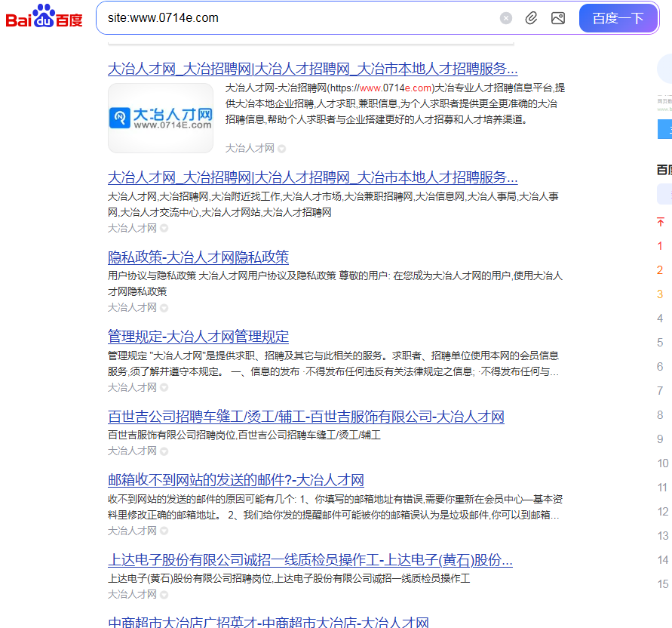
Task: Select rank number 3 in sidebar
Action: click(660, 294)
